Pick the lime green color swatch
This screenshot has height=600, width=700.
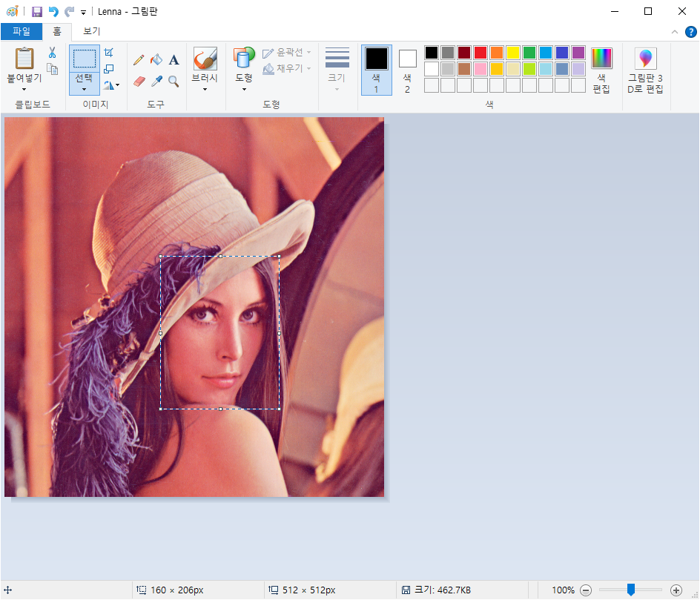click(529, 69)
